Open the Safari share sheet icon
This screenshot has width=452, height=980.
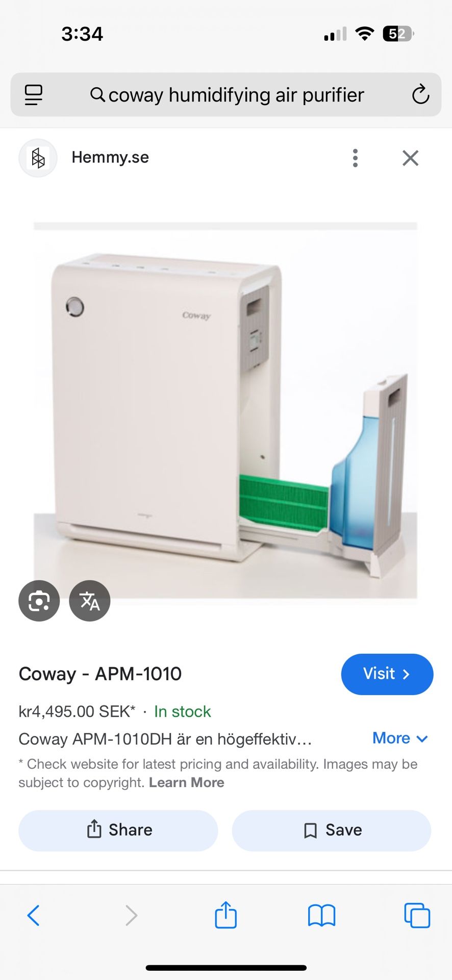(225, 914)
